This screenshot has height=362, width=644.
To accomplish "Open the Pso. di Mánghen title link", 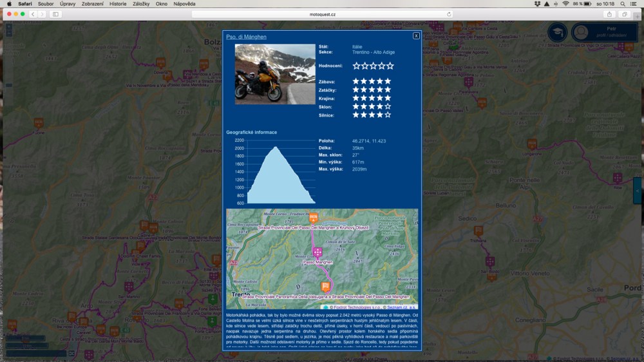I will [x=246, y=37].
